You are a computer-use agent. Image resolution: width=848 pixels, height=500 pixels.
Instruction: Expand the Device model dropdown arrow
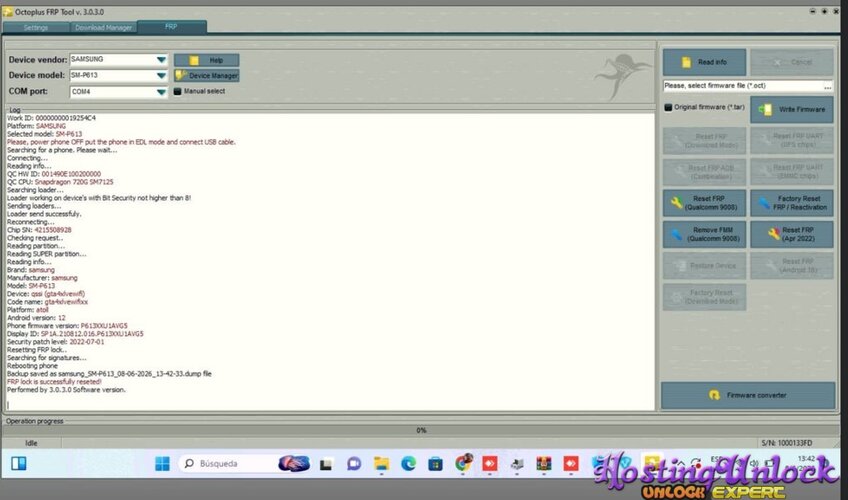click(x=161, y=76)
